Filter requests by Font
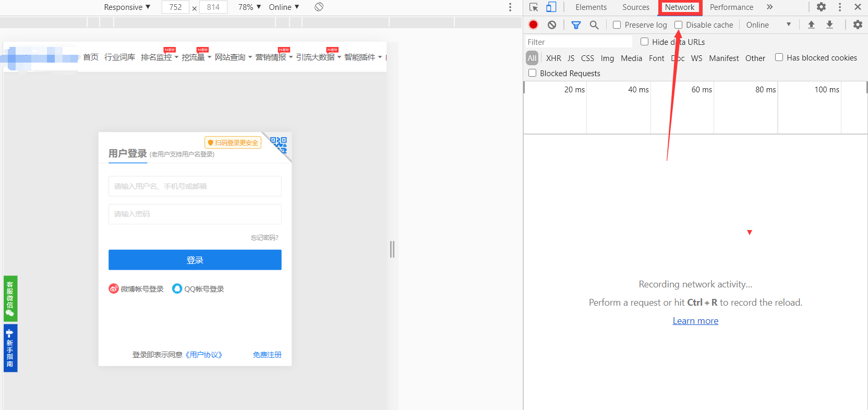The image size is (868, 410). coord(656,58)
